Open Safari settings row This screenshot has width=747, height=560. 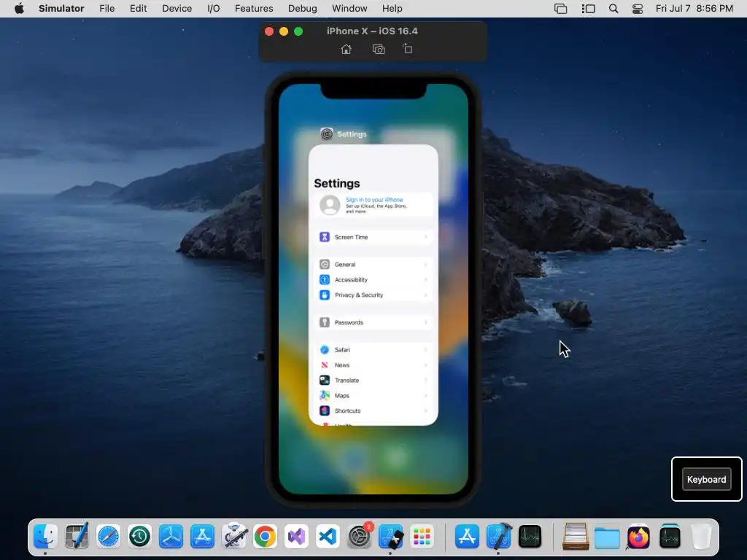tap(373, 350)
